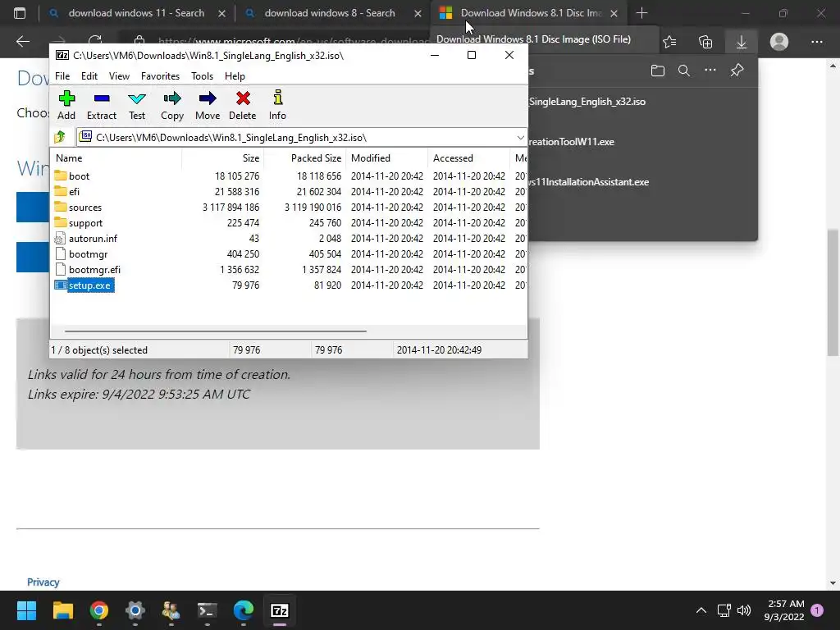Select the setup.exe file
The width and height of the screenshot is (840, 630).
(x=89, y=285)
